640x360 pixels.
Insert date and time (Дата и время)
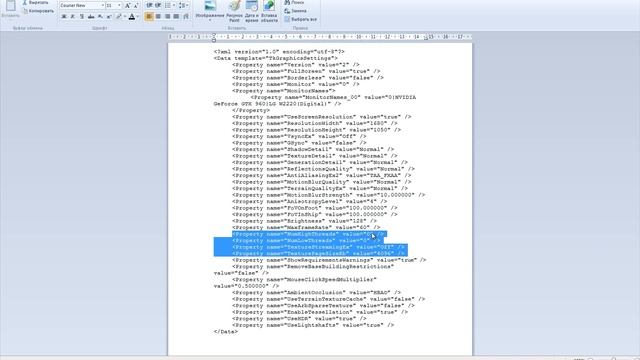252,11
